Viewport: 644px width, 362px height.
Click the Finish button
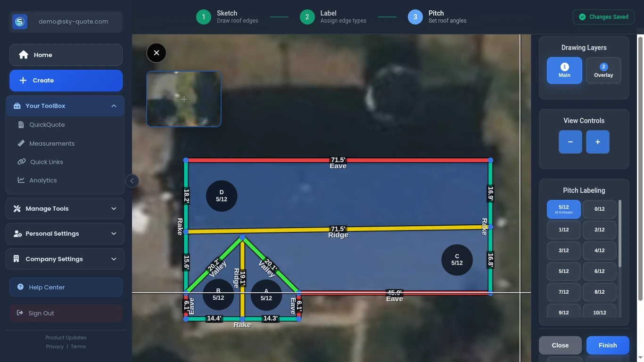pyautogui.click(x=608, y=345)
